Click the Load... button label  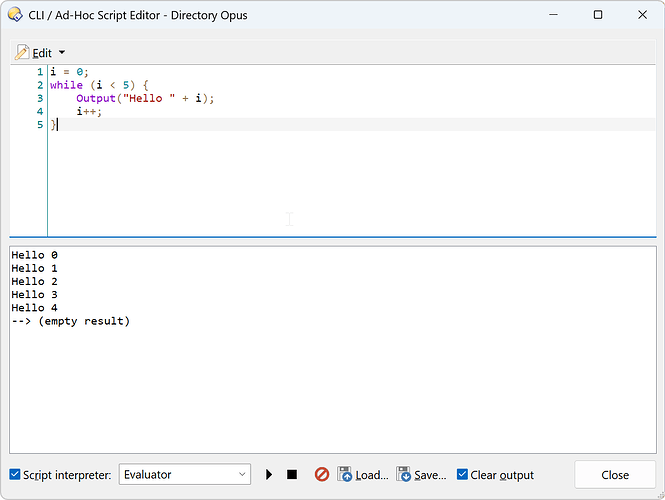pyautogui.click(x=371, y=475)
